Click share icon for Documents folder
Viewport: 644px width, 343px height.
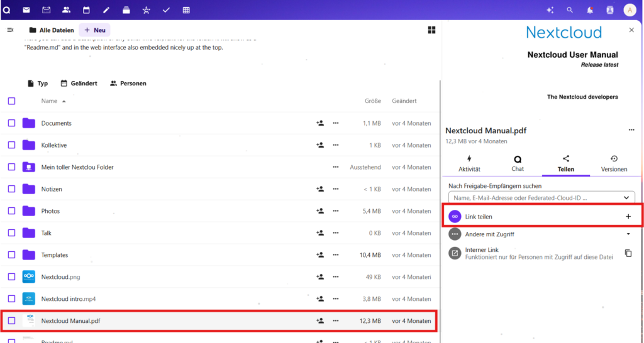pos(320,123)
